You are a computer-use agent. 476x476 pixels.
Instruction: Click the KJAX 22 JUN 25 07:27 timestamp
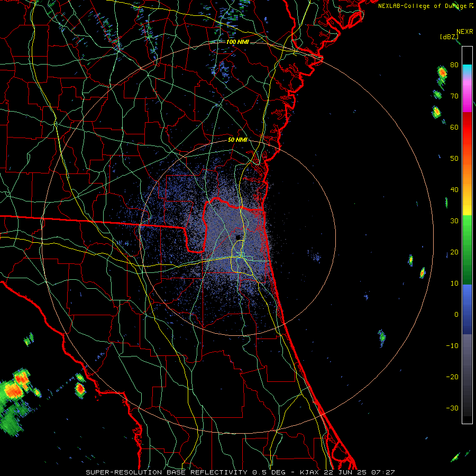coord(347,472)
